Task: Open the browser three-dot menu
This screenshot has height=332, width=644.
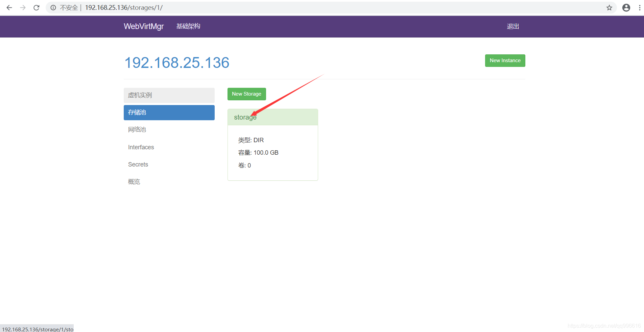Action: tap(640, 7)
